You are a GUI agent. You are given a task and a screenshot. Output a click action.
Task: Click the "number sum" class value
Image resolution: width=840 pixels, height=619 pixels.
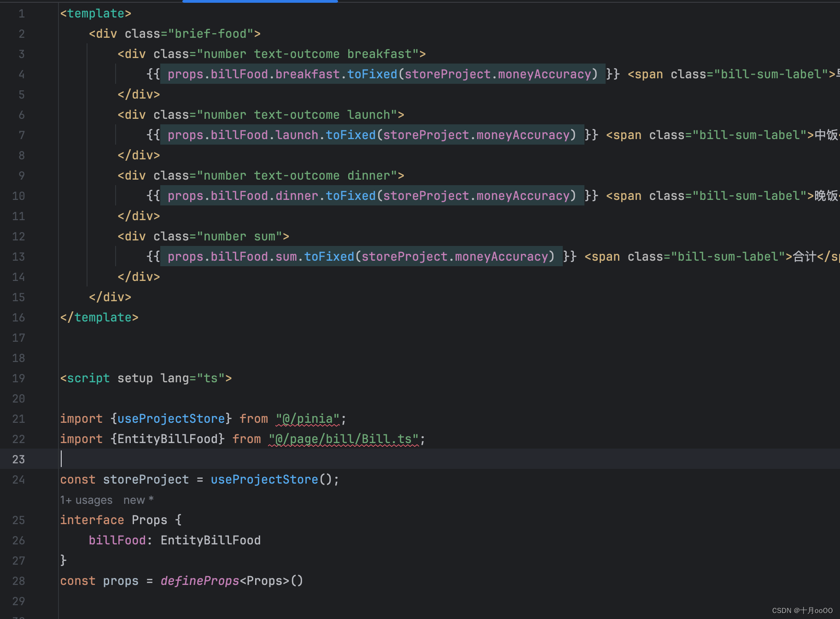[239, 237]
